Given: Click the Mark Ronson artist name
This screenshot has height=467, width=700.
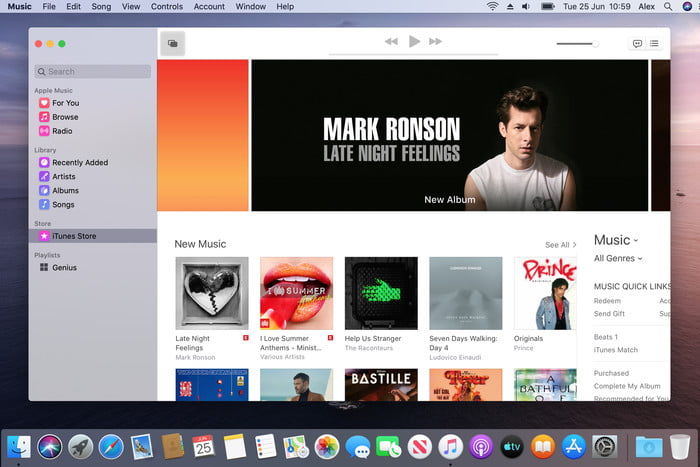Looking at the screenshot, I should (195, 357).
